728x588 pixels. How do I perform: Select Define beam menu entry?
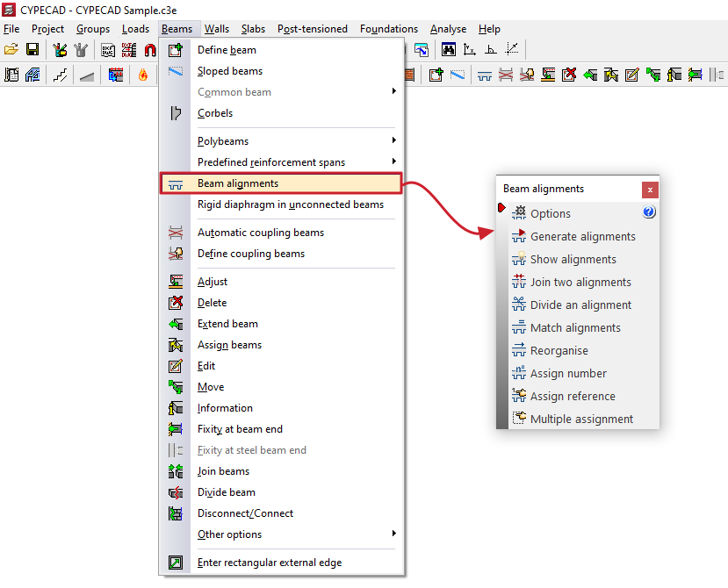(x=281, y=50)
